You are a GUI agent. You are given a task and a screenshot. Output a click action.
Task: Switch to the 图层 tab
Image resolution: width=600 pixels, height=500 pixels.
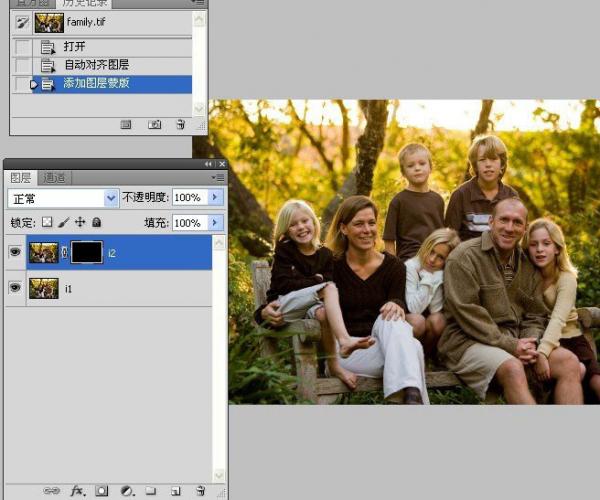click(x=21, y=178)
